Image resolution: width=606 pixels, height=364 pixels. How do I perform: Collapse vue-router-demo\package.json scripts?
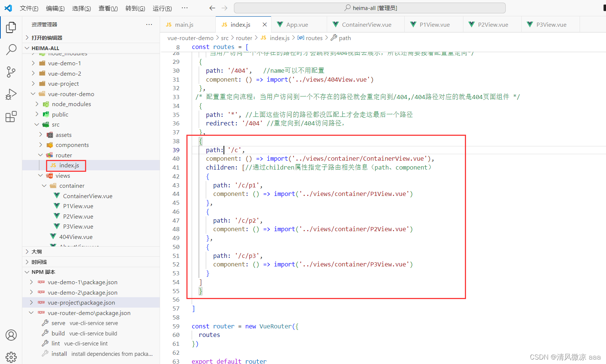coord(31,313)
